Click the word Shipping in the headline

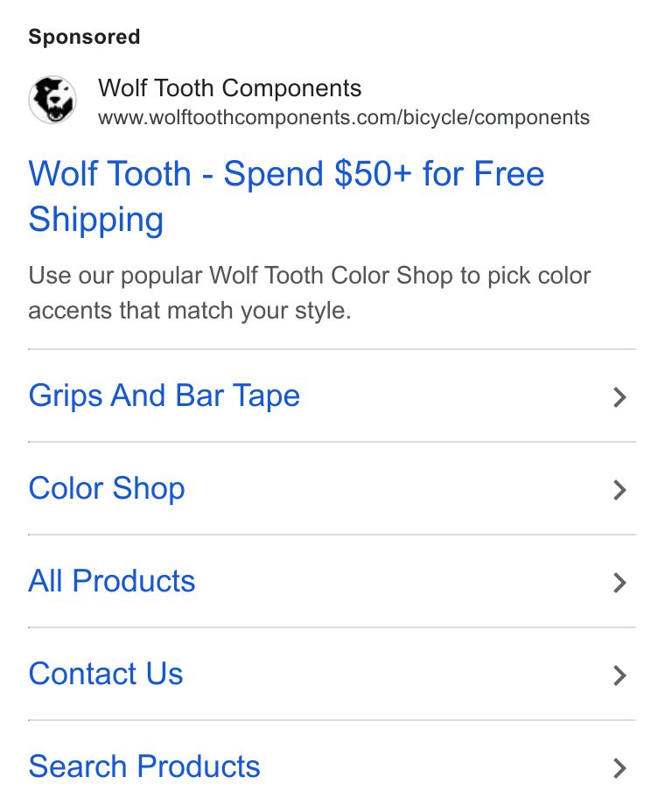96,220
